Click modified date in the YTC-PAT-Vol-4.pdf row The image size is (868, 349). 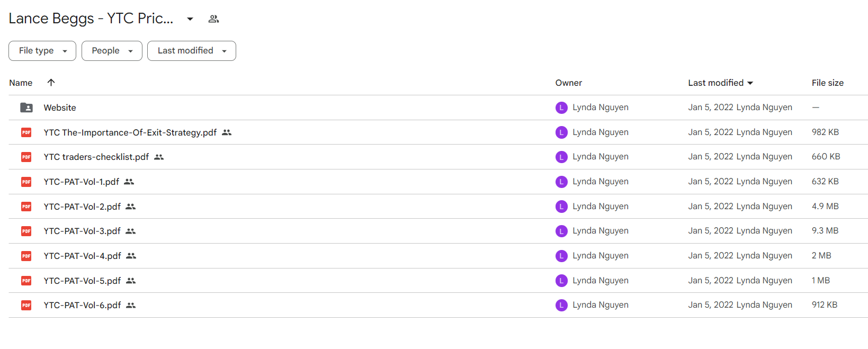pos(711,256)
